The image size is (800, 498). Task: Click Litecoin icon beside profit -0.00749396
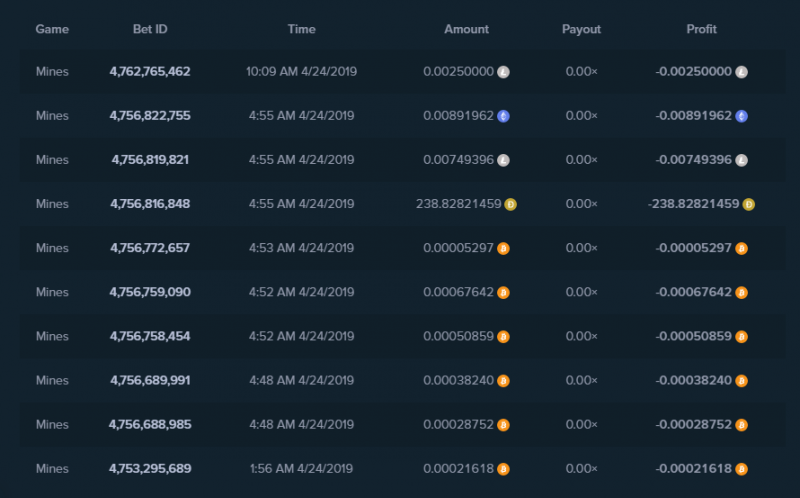[x=742, y=160]
